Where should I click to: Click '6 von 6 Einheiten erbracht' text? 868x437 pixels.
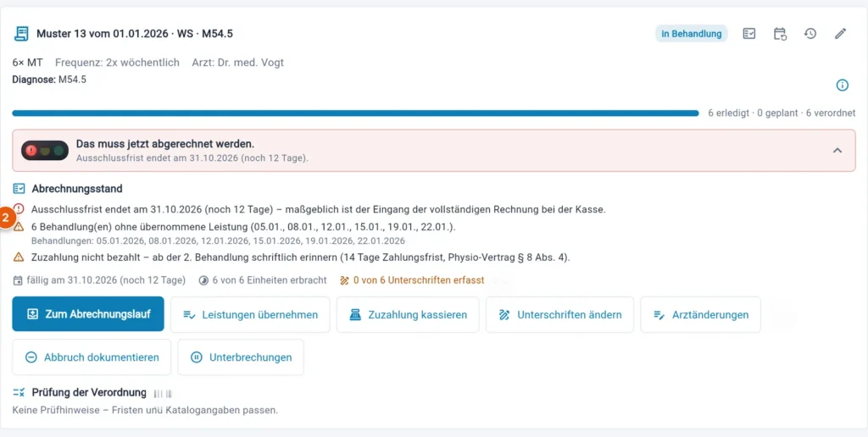[270, 280]
